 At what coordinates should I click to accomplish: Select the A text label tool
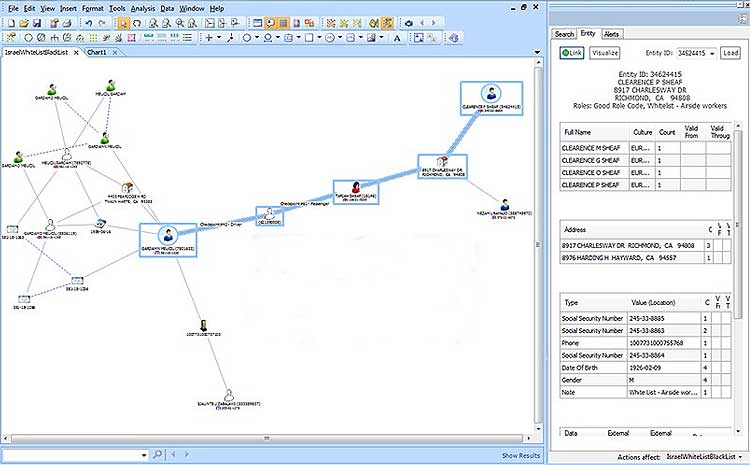[x=397, y=38]
